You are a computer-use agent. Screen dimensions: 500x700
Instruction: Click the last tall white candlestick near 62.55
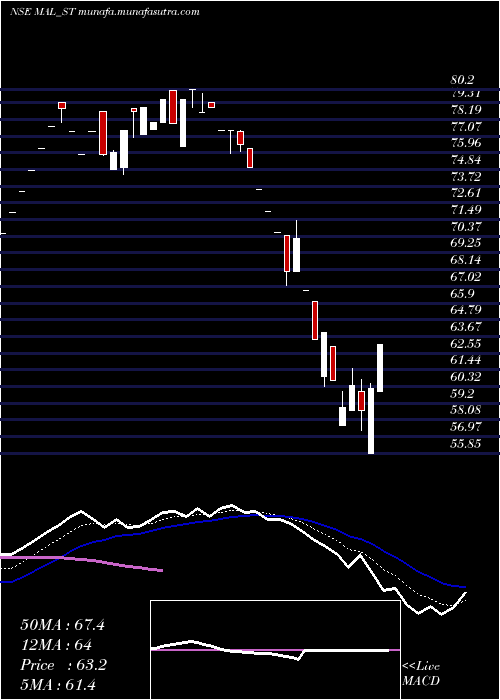point(380,368)
